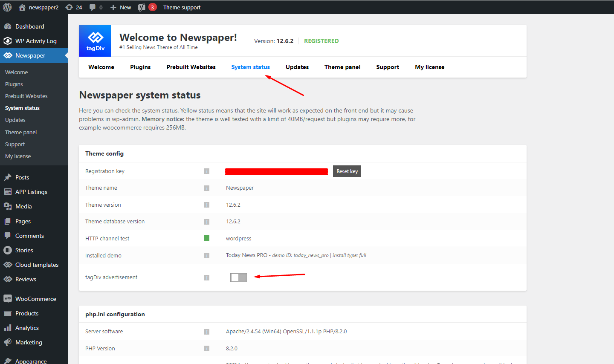Go to the Support tab

388,67
